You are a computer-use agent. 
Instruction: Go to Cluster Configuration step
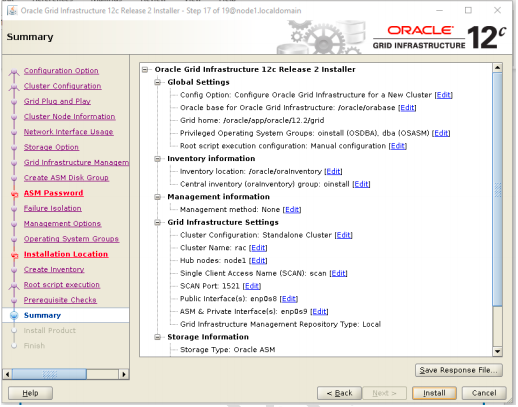coord(62,86)
